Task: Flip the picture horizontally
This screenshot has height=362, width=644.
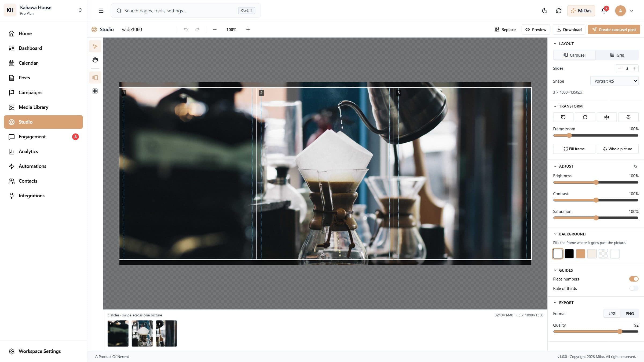Action: (606, 117)
